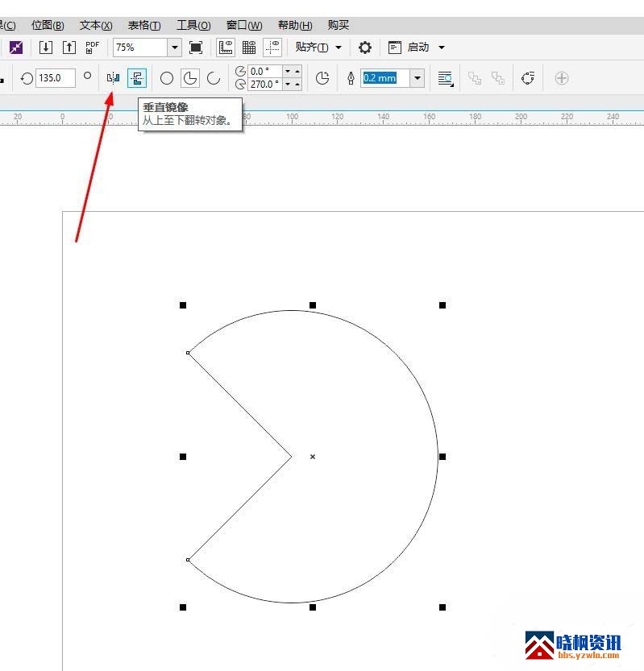This screenshot has height=671, width=644.
Task: Toggle guidelines display
Action: (x=272, y=48)
